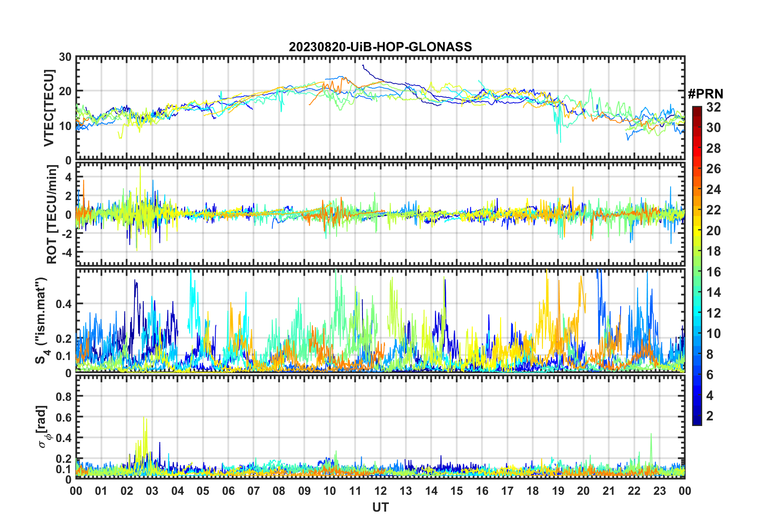761x532 pixels.
Task: Click the 06 tick on the UT axis
Action: (228, 491)
